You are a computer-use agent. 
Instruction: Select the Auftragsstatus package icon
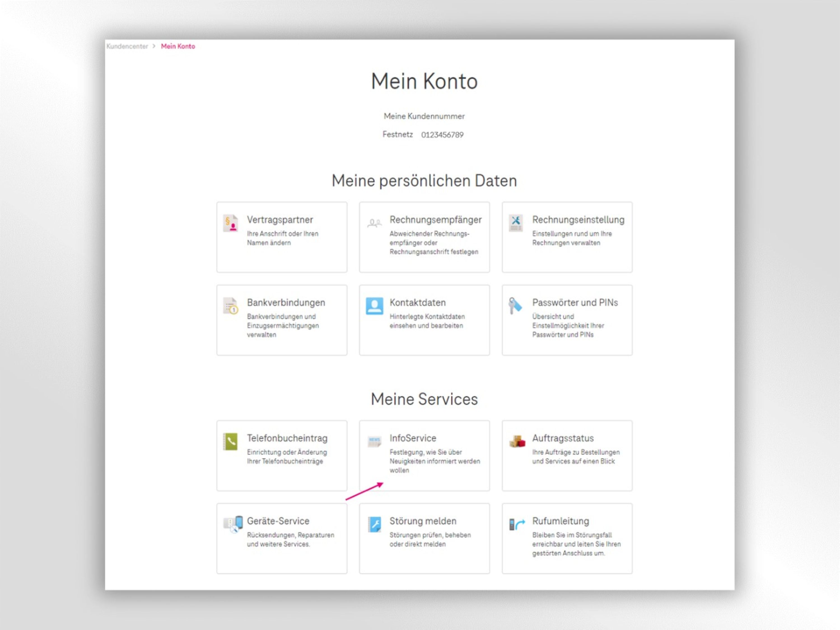(516, 442)
